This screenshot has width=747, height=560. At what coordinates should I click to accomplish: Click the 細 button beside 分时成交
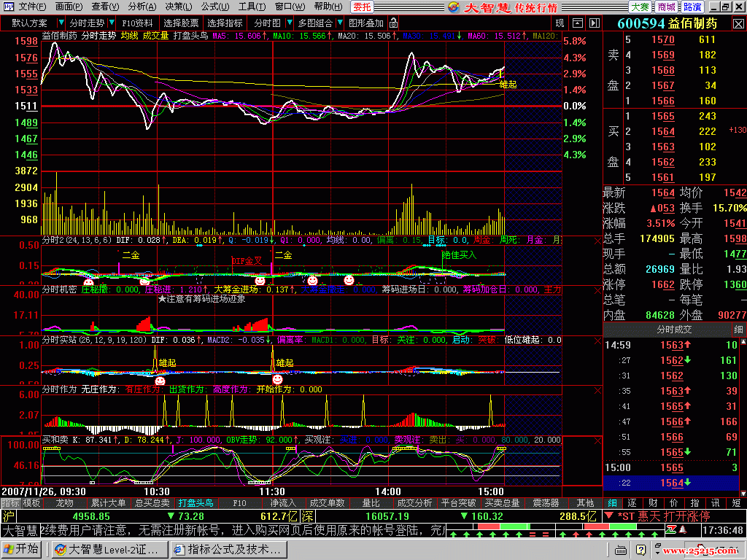click(x=738, y=330)
